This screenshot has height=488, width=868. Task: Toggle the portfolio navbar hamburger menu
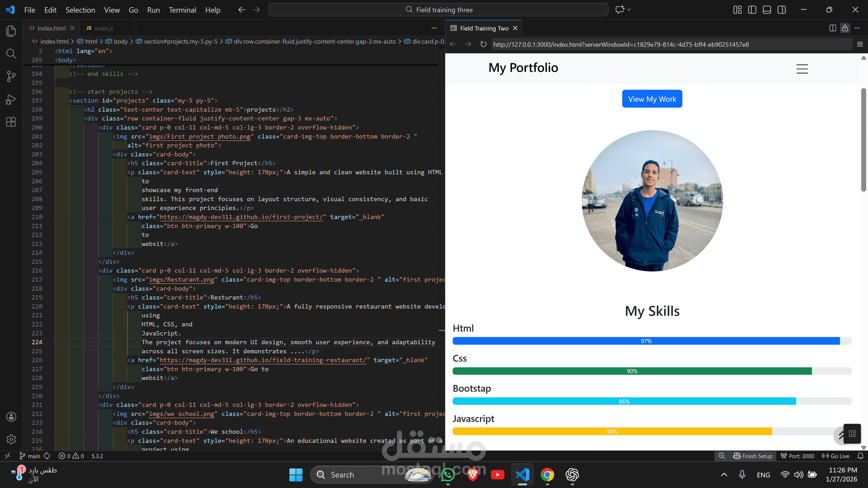[802, 69]
